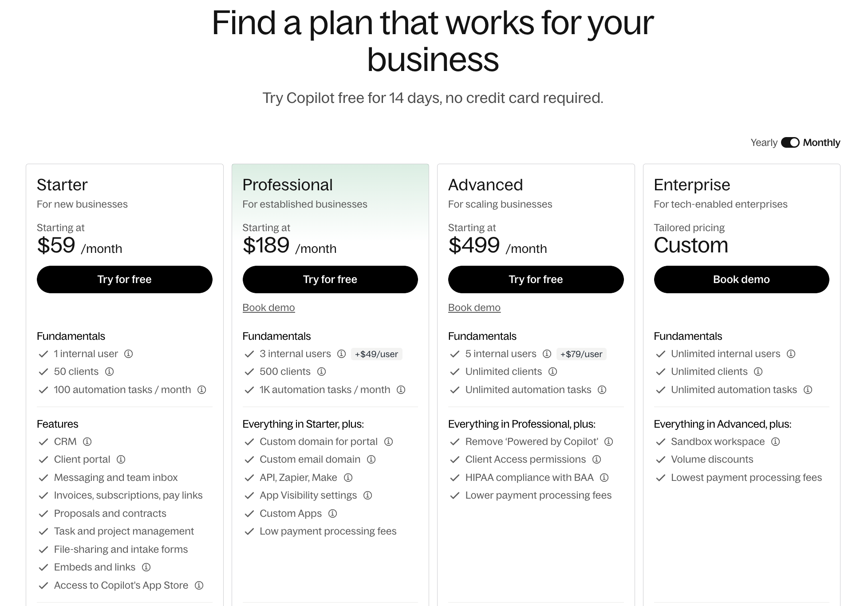Click the info icon beside 100 automation tasks / month

[202, 390]
